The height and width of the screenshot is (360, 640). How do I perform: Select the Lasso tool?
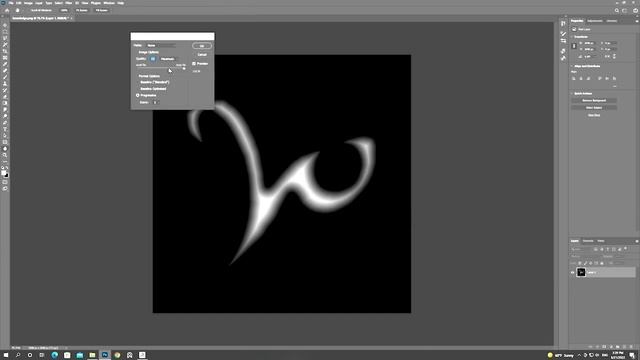point(5,38)
